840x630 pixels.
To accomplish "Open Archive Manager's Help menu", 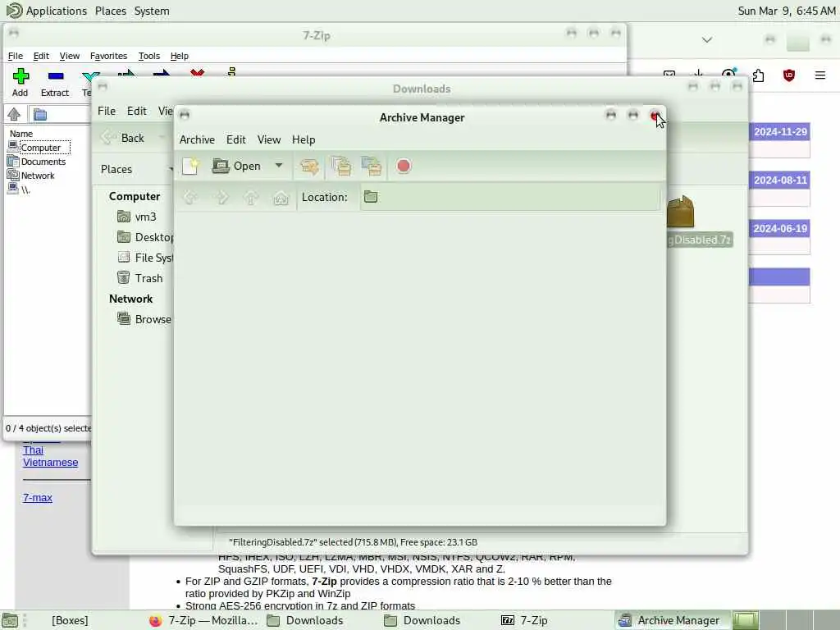I will pyautogui.click(x=304, y=139).
